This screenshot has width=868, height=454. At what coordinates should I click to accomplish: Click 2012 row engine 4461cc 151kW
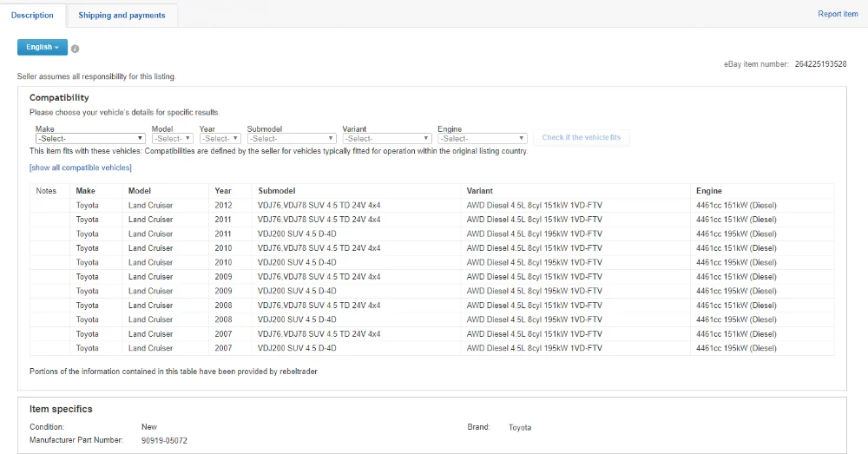coord(736,206)
